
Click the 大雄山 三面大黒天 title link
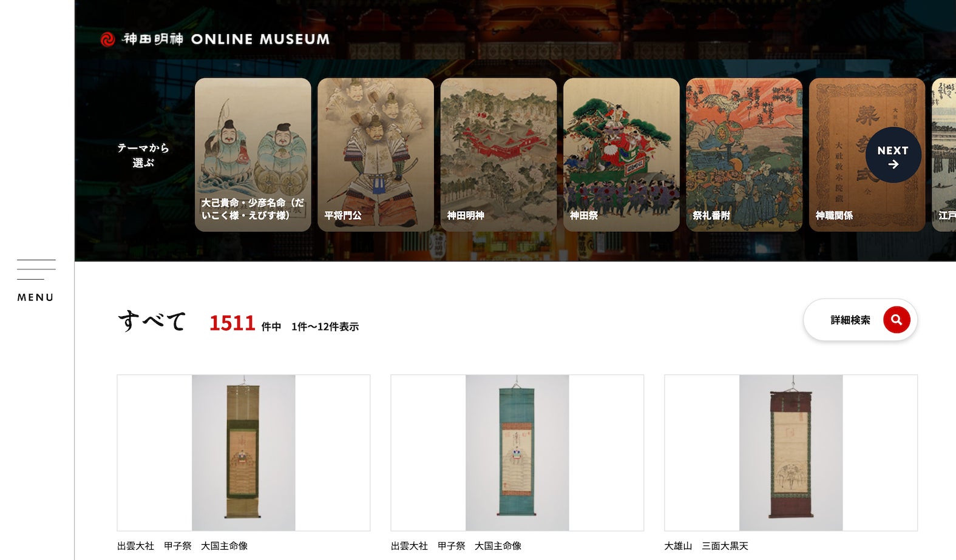pyautogui.click(x=707, y=546)
